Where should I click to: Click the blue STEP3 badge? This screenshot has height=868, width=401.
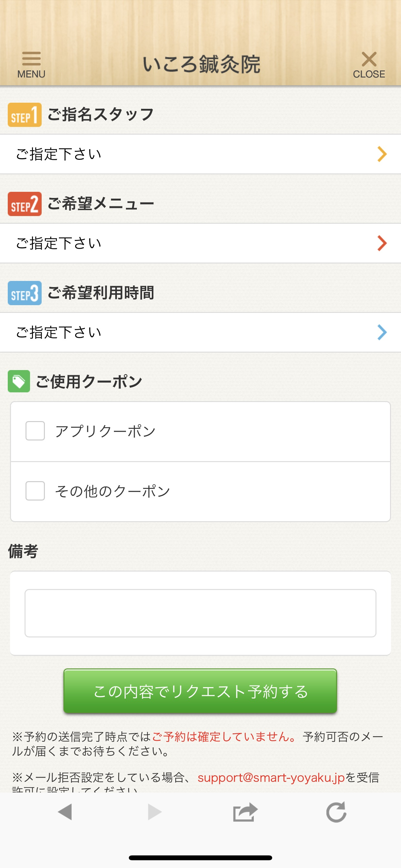(25, 293)
